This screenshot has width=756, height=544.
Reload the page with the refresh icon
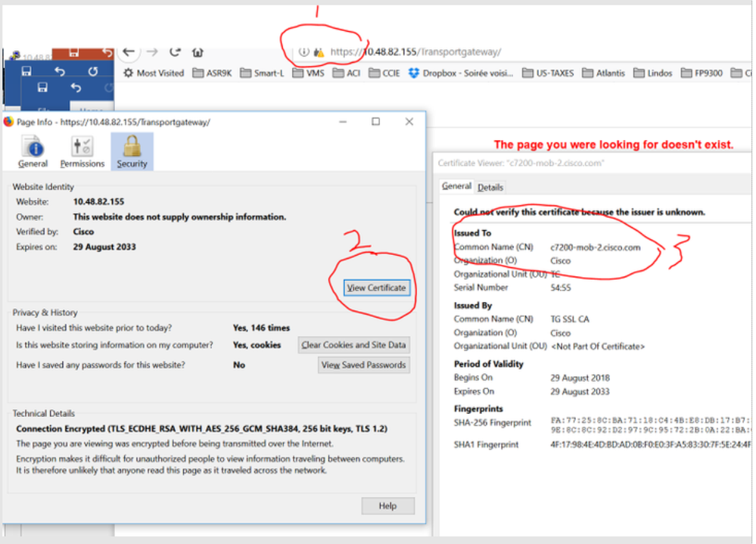(x=175, y=52)
